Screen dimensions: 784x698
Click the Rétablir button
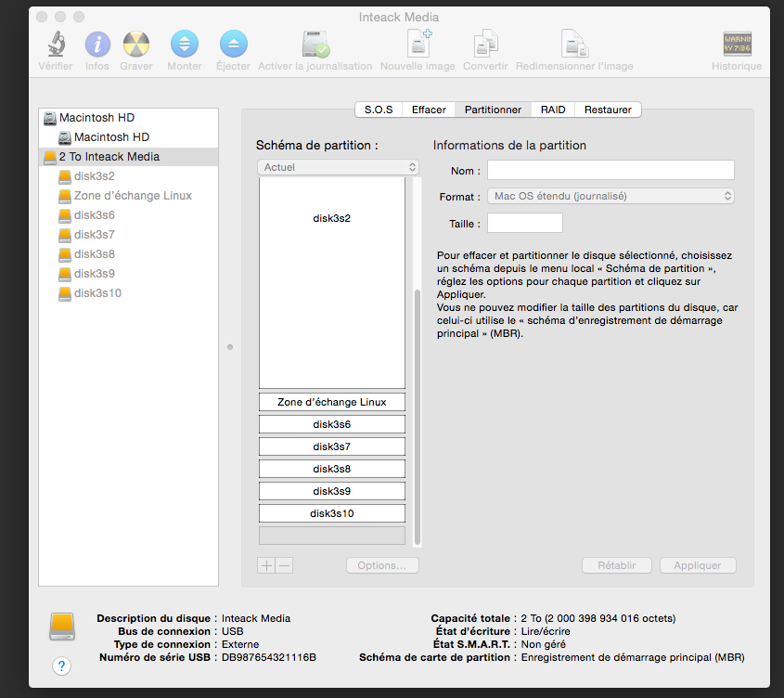(617, 565)
